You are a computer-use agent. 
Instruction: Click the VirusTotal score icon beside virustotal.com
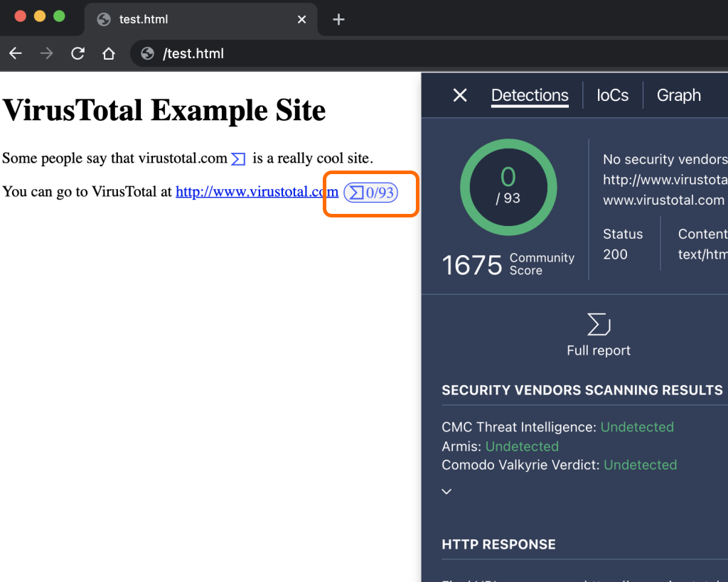point(237,158)
